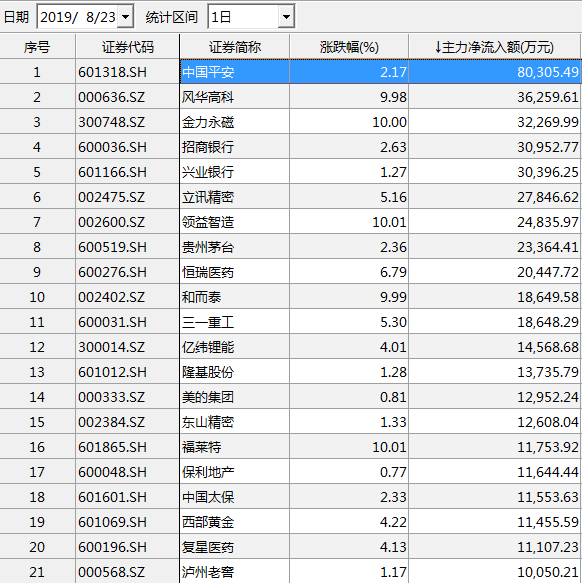Click net inflow value 36,259.61
This screenshot has width=582, height=583.
click(548, 97)
